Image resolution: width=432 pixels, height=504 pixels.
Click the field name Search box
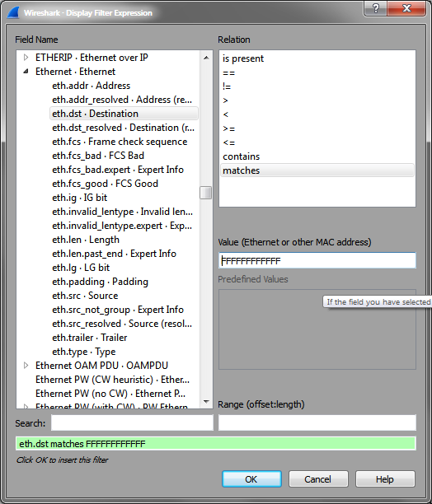tap(132, 422)
